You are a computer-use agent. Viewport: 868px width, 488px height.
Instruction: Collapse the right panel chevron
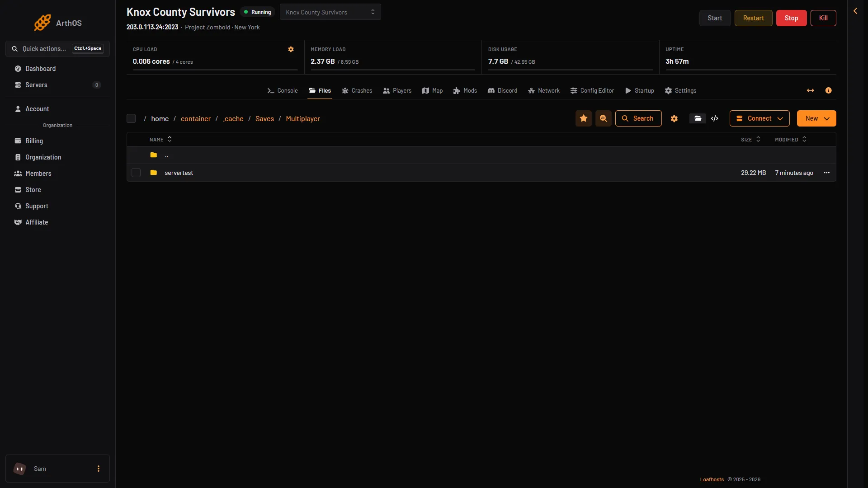click(x=855, y=11)
